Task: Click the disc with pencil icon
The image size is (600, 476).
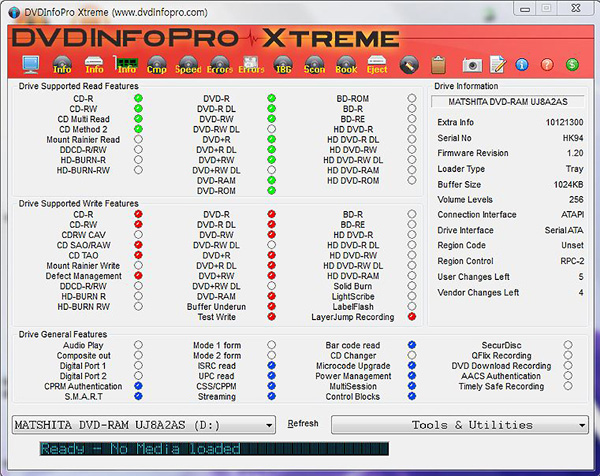Action: pos(409,65)
